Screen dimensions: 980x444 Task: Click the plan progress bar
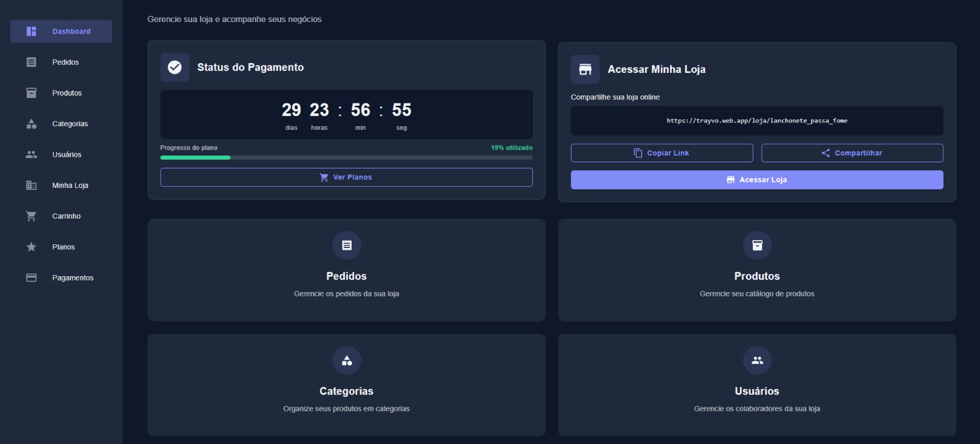tap(347, 157)
